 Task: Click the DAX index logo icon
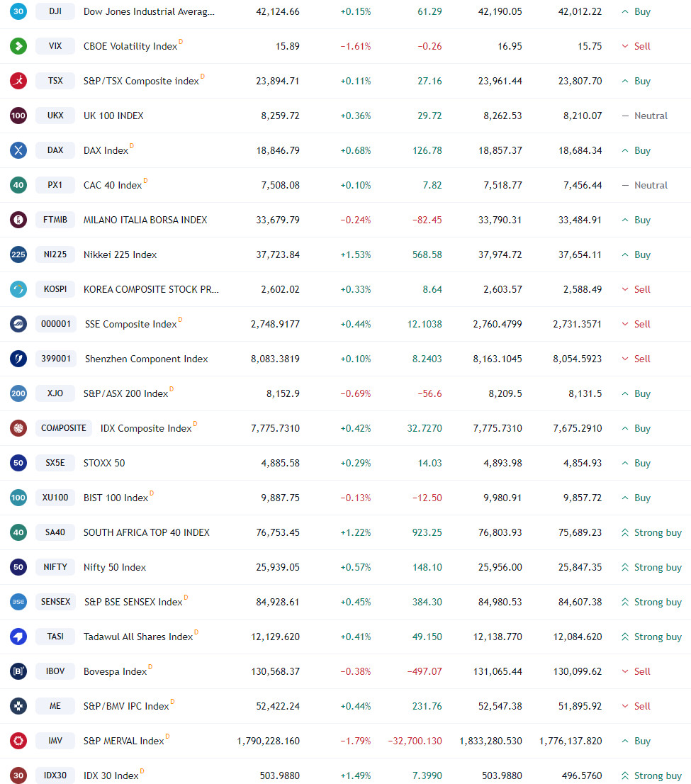coord(18,150)
